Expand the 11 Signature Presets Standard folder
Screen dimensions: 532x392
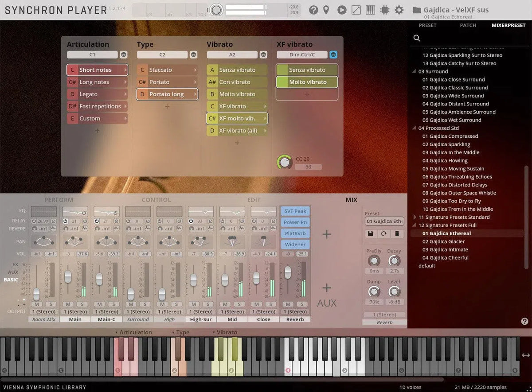[x=415, y=217]
